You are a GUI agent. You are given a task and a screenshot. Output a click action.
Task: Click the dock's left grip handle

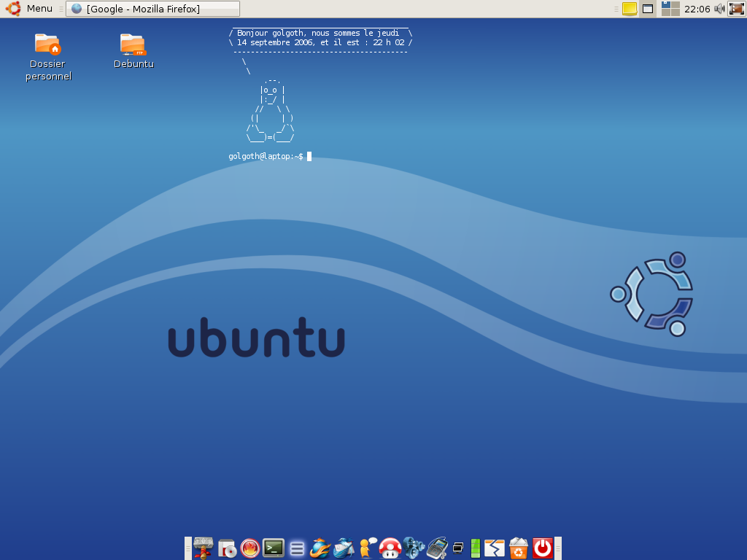188,548
